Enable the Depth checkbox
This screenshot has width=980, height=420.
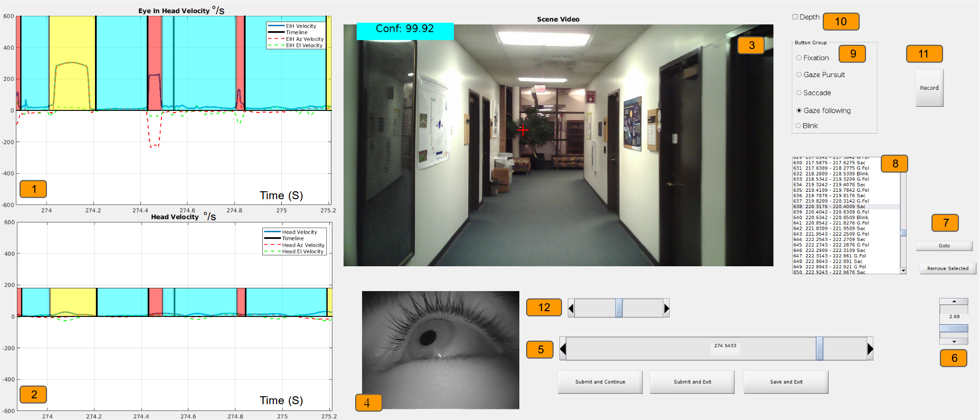tap(795, 17)
